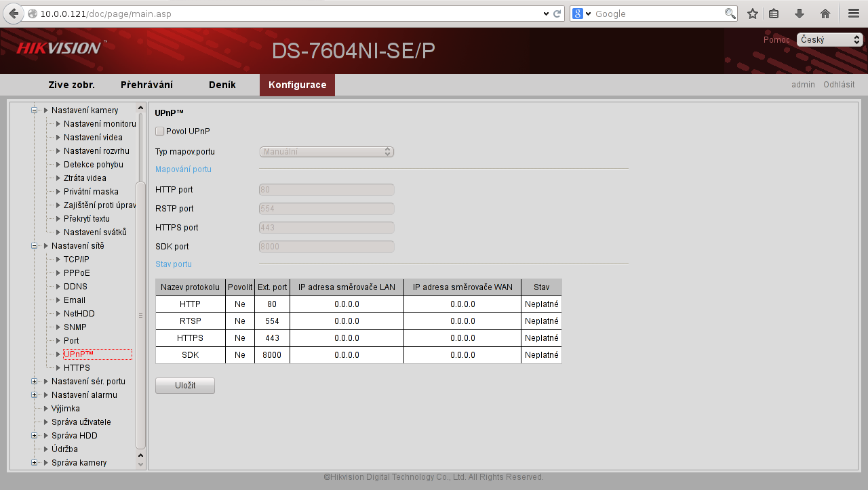This screenshot has height=490, width=868.
Task: Open the downloads arrow icon
Action: (x=800, y=14)
